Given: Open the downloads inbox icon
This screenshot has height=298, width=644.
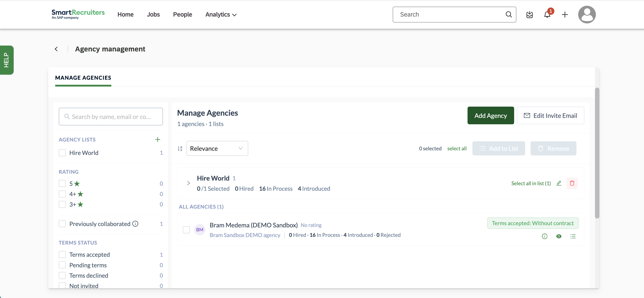Looking at the screenshot, I should (x=530, y=15).
